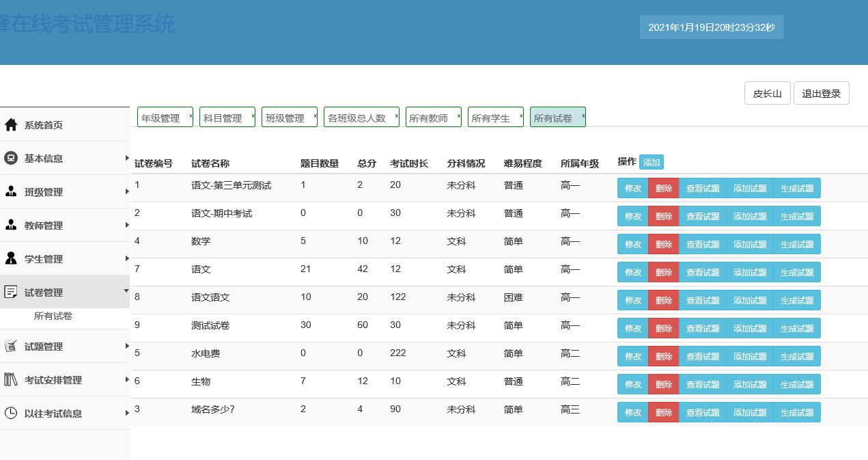Click the 班级管理 sidebar icon

[x=10, y=192]
